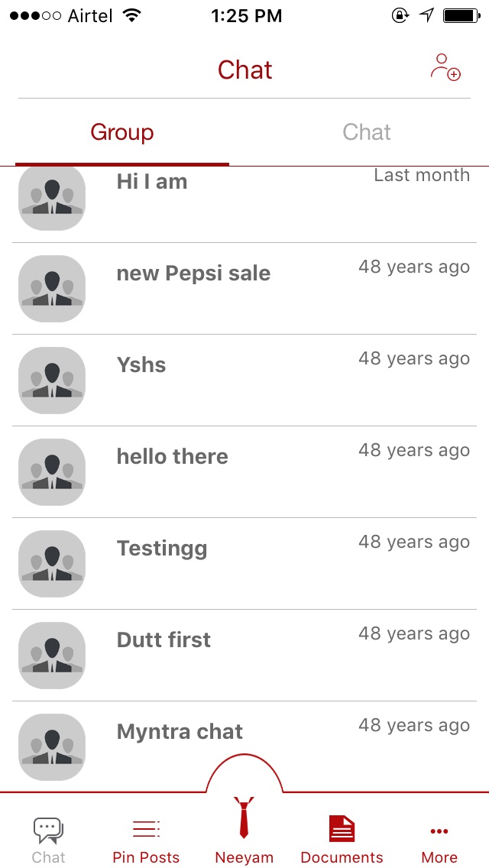Viewport: 489px width, 868px height.
Task: Switch to the Group tab
Action: tap(122, 132)
